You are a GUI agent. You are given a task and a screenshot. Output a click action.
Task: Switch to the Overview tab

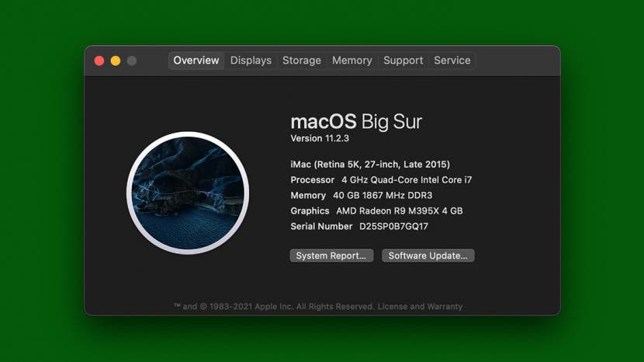coord(196,61)
